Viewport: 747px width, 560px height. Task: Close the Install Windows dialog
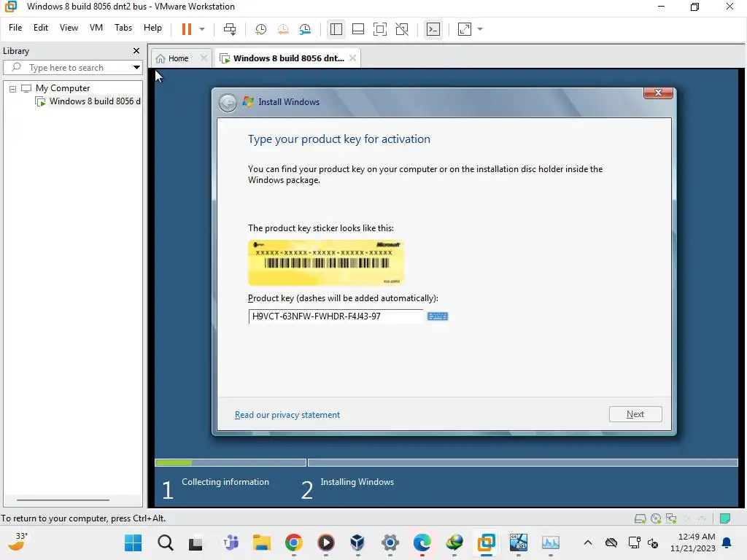click(658, 93)
